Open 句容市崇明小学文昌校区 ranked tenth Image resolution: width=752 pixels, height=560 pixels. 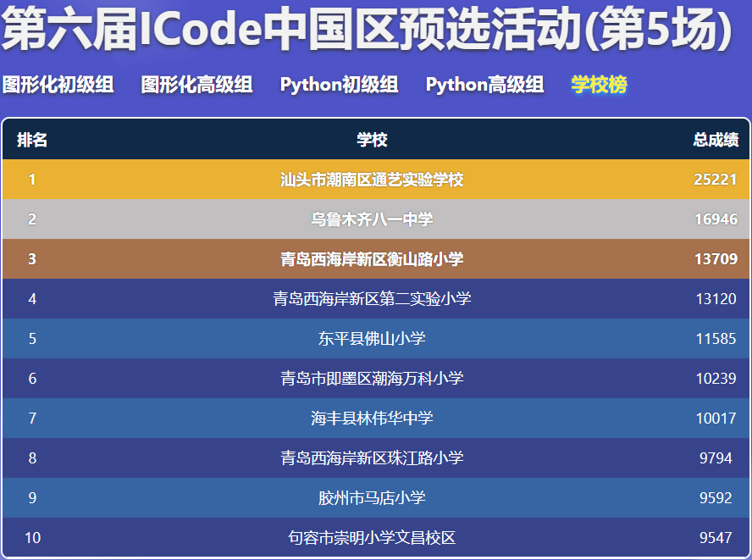(x=374, y=537)
